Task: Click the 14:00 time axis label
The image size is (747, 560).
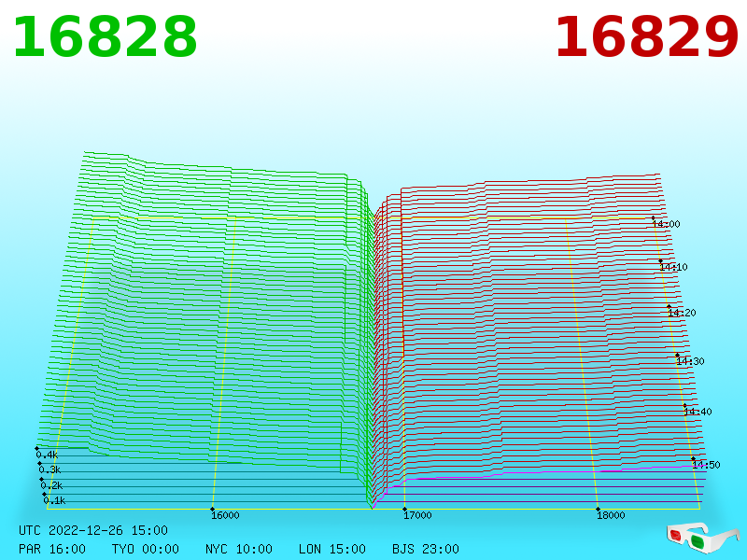Action: (x=666, y=224)
